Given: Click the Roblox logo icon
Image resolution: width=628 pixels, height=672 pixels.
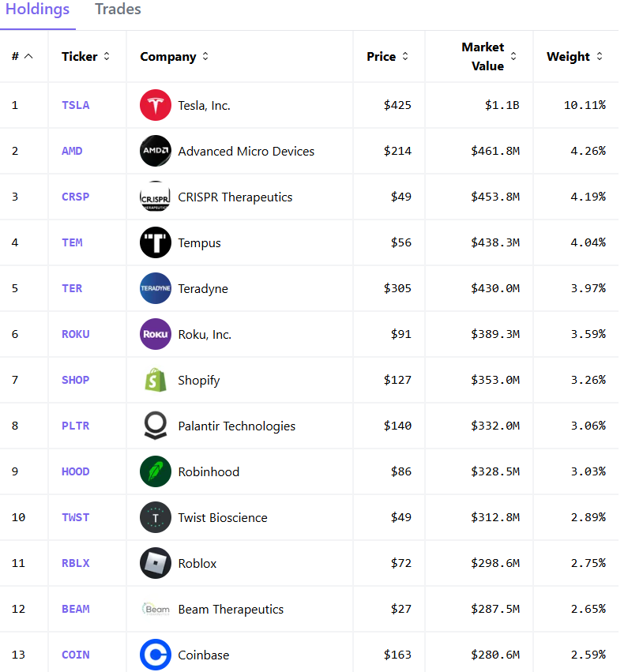Looking at the screenshot, I should [x=156, y=563].
